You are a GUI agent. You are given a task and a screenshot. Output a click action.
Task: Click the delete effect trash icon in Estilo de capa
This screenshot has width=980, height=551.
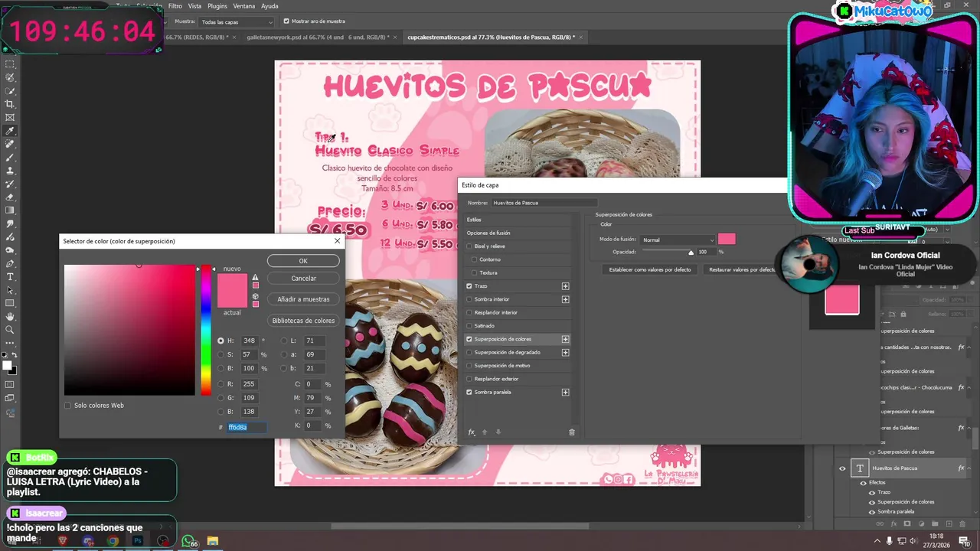[x=571, y=432]
